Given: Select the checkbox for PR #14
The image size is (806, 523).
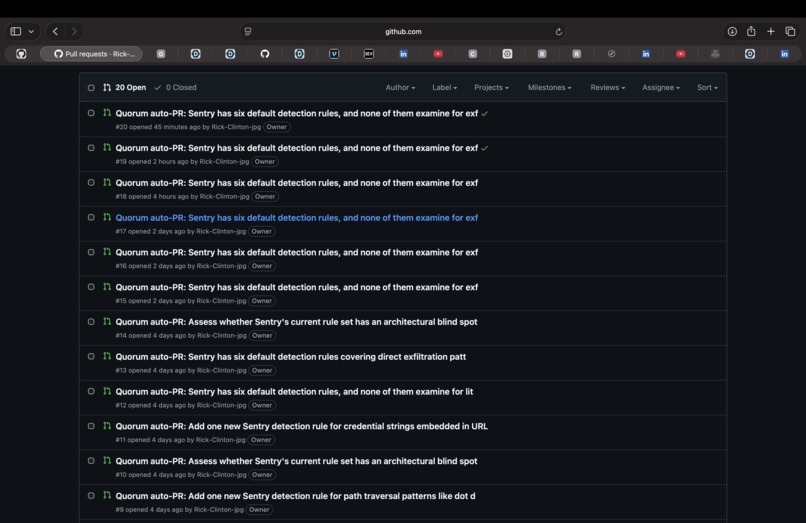Looking at the screenshot, I should 91,322.
